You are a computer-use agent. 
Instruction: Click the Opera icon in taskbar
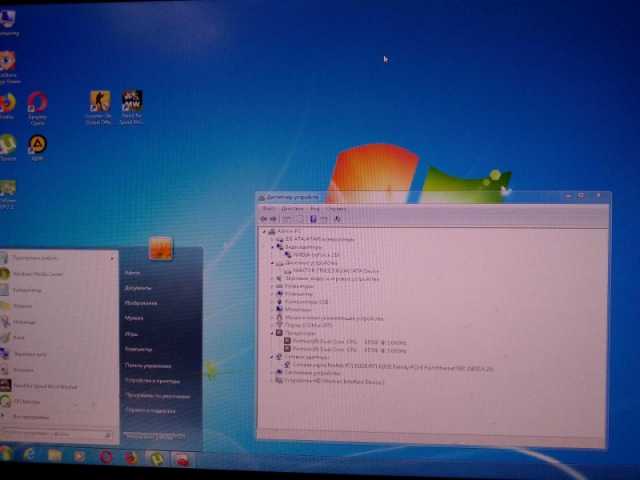tap(105, 457)
